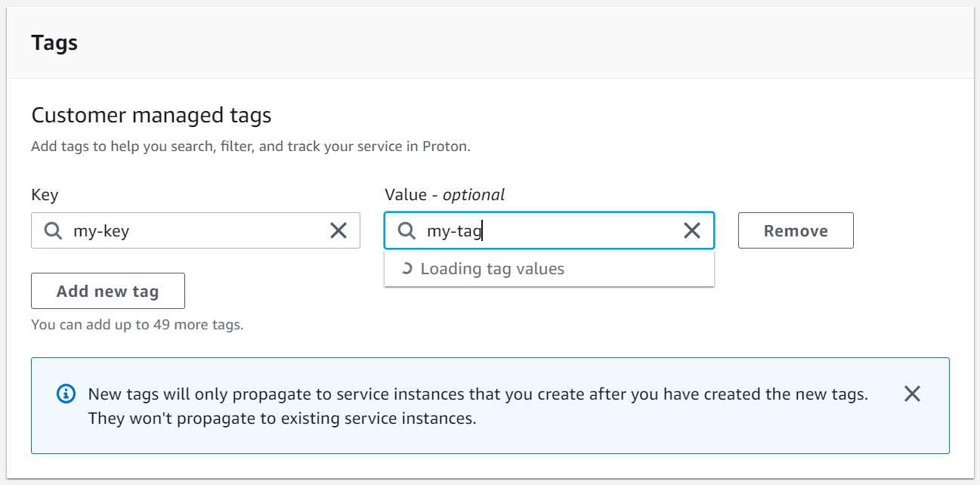Clear the my-key input using its X icon
The width and height of the screenshot is (980, 485).
point(338,230)
